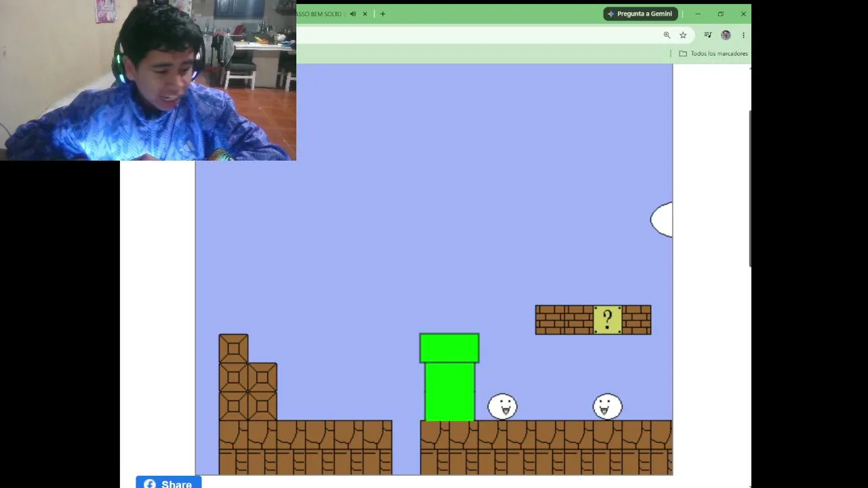Bookmark this page with the star icon
Screen dimensions: 868x488
(683, 35)
